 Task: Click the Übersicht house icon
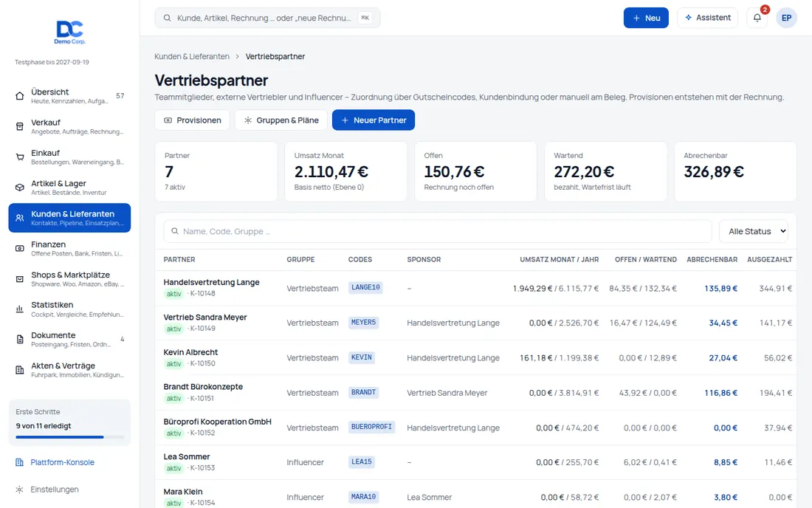click(x=20, y=96)
